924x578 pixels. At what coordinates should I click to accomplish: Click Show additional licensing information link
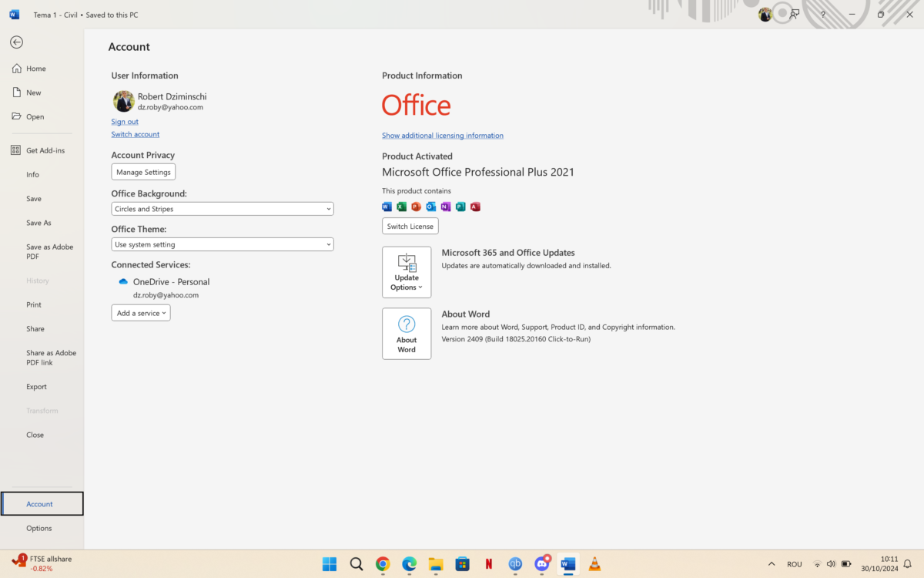point(443,136)
